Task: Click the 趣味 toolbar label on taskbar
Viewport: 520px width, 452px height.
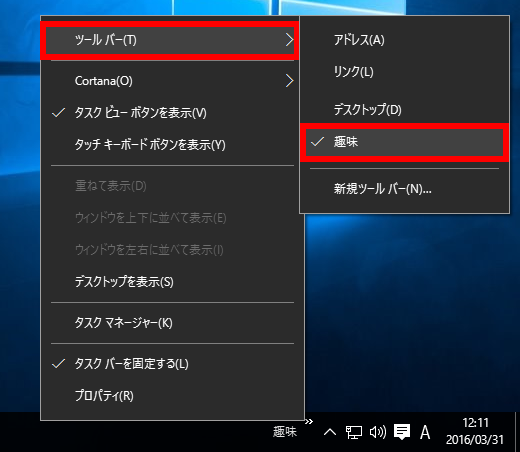Action: [x=285, y=432]
